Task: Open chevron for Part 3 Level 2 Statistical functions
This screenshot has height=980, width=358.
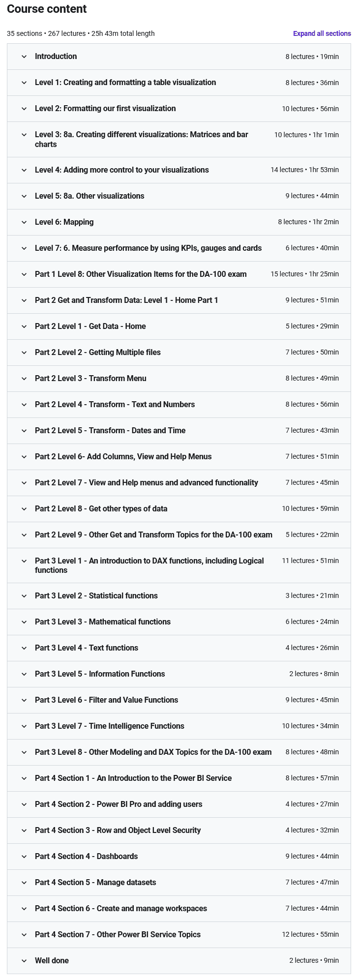Action: [x=24, y=596]
